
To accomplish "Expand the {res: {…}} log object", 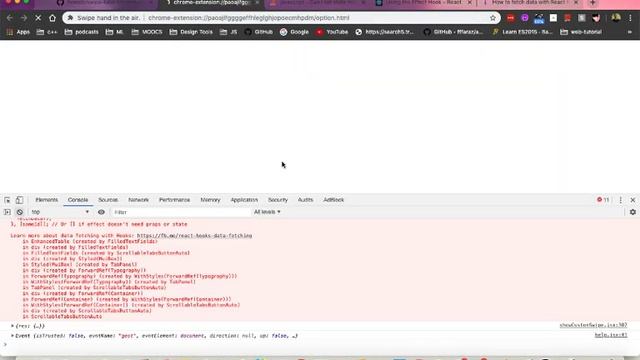I will [12, 326].
